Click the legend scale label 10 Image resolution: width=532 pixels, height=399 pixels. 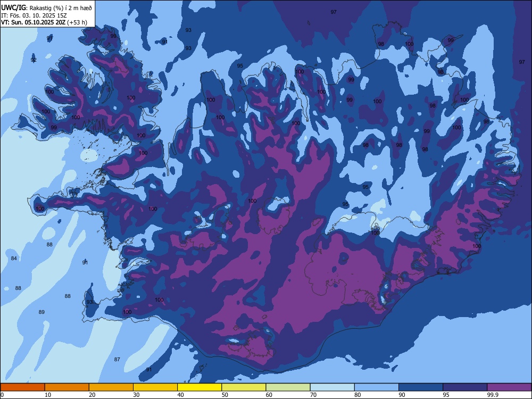(48, 395)
